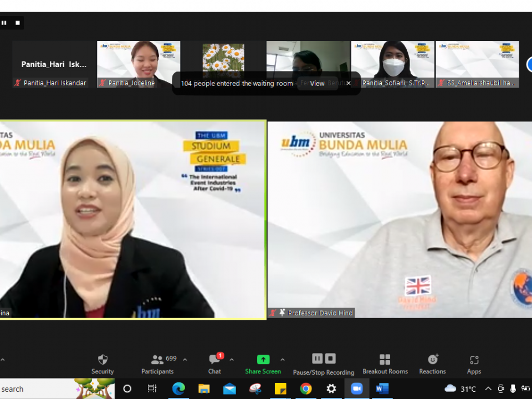532x399 pixels.
Task: Select the Panitia_Joceline video thumbnail
Action: click(139, 64)
